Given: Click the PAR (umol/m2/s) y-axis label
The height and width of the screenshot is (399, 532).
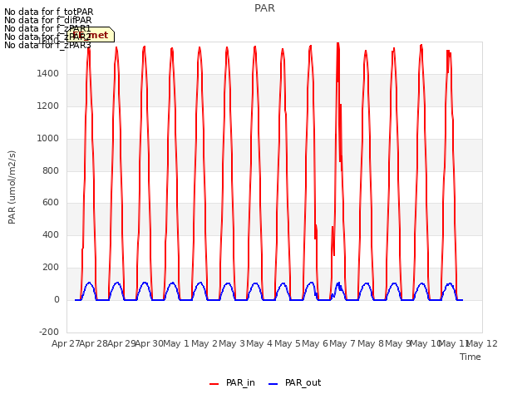Looking at the screenshot, I should click(x=12, y=187).
